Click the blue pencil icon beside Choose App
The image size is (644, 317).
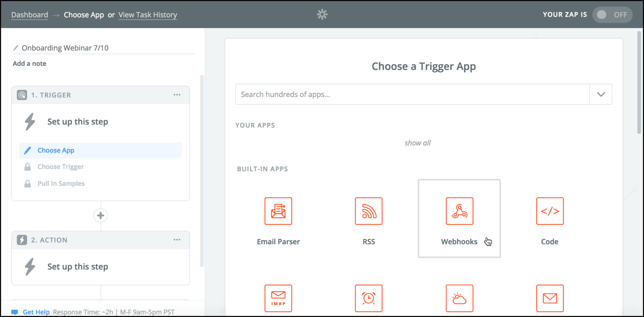pyautogui.click(x=27, y=151)
